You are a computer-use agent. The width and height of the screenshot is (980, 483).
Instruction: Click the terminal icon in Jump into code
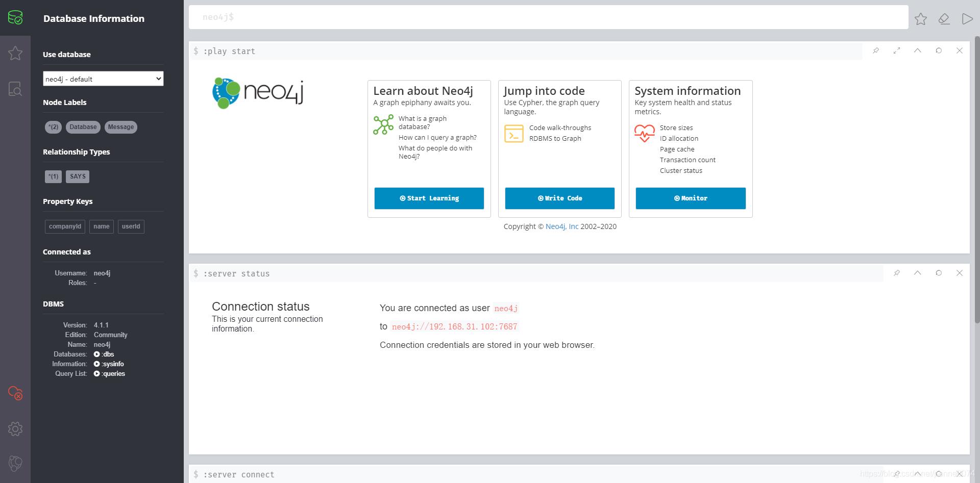[514, 134]
